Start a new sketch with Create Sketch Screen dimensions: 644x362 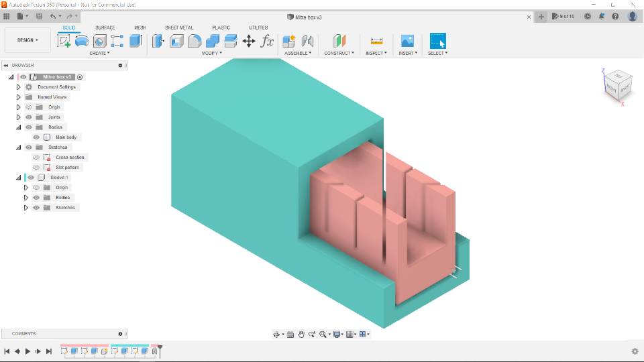[64, 41]
